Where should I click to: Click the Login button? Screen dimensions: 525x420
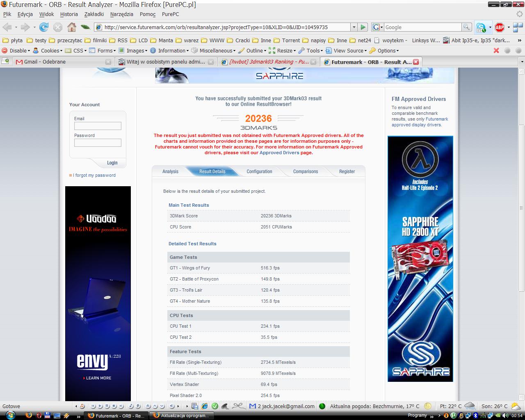pos(112,163)
